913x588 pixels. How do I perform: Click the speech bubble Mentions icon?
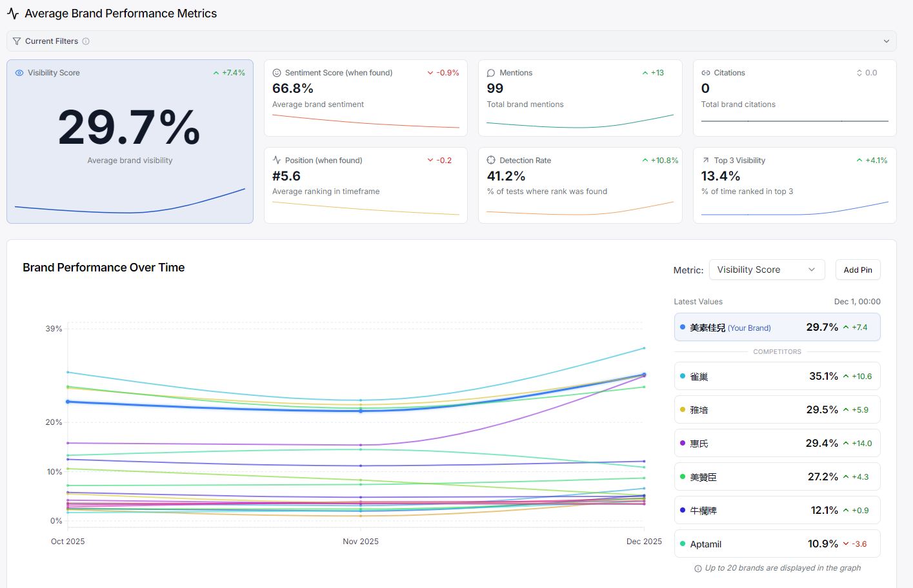[x=491, y=73]
